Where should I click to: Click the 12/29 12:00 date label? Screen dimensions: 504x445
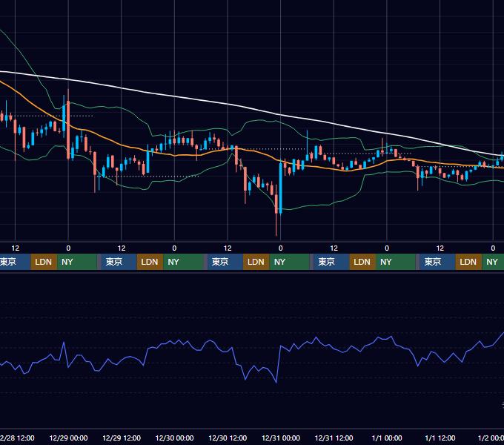click(x=122, y=438)
